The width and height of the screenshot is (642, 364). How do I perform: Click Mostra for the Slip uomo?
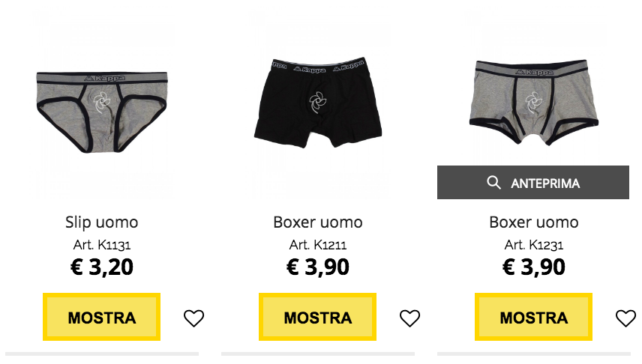pos(101,317)
